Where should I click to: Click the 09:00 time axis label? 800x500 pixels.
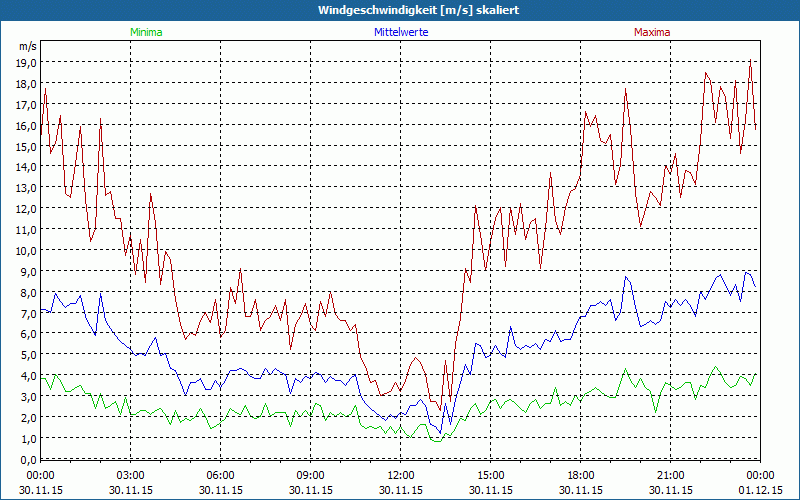pos(311,475)
